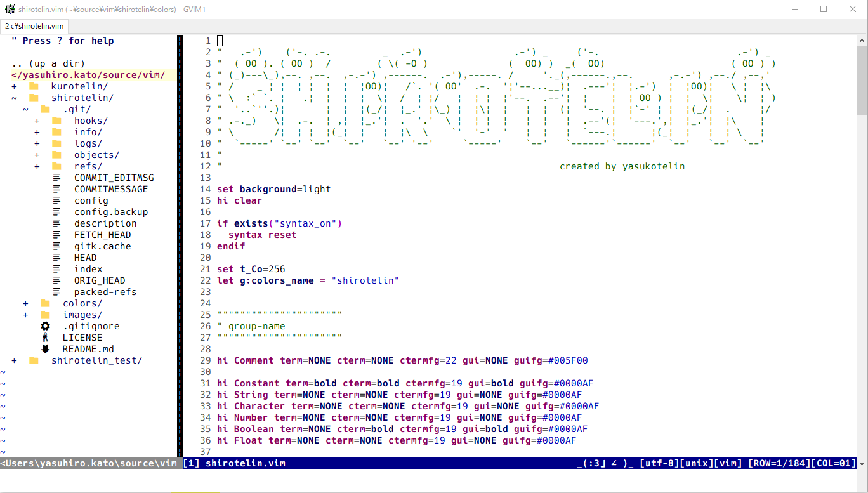Select the root path yasuhiro.kato/source/vim/

point(88,75)
